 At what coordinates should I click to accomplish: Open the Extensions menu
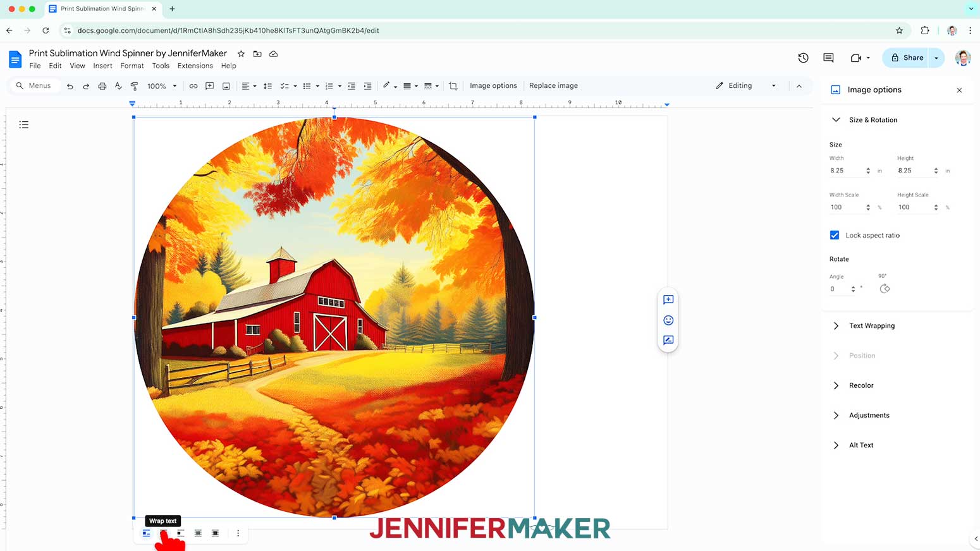195,66
